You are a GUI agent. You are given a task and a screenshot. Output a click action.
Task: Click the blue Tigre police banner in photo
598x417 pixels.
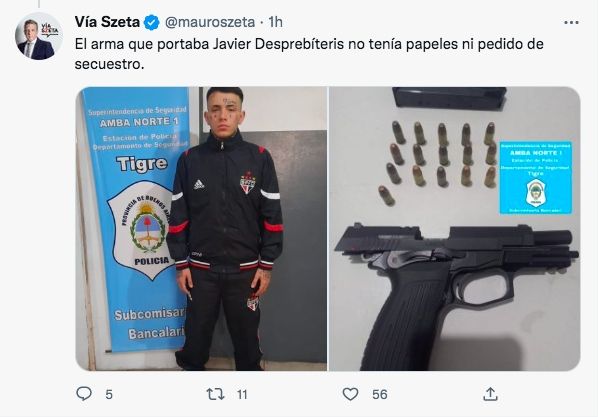(x=135, y=217)
